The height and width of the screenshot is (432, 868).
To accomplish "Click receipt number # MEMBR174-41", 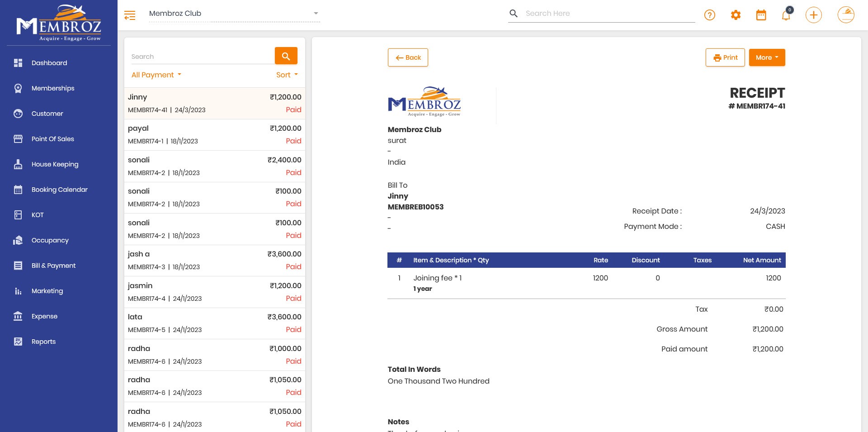I will click(x=757, y=106).
